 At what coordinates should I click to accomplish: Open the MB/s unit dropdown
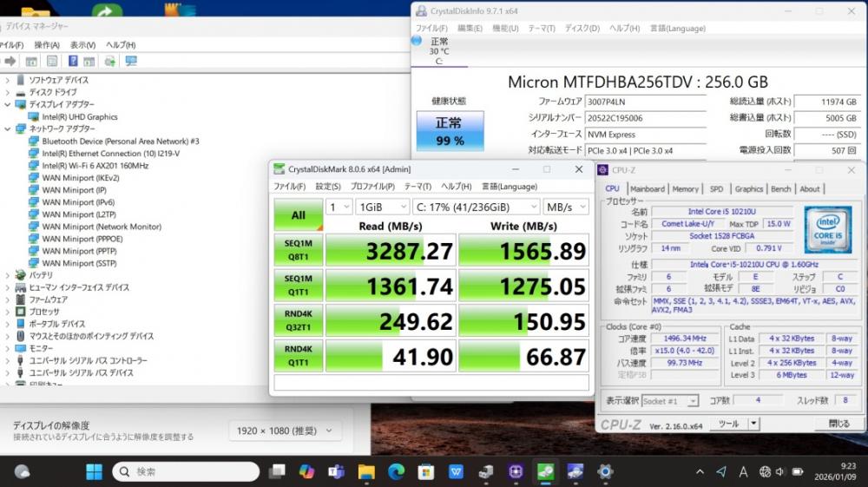[x=565, y=207]
